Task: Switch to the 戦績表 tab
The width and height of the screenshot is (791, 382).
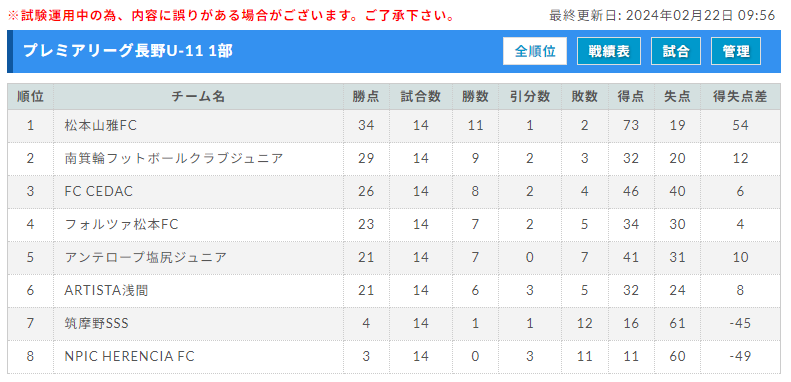Action: (x=609, y=51)
